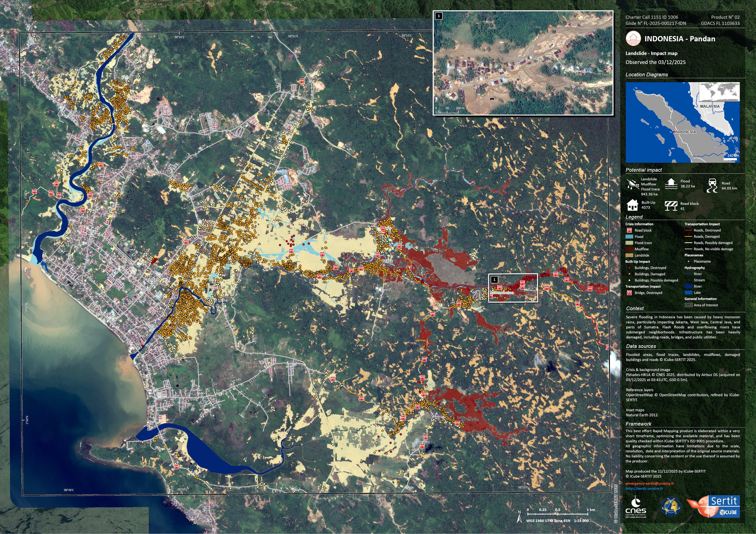Click the light blue Flood legend swatch

click(629, 237)
